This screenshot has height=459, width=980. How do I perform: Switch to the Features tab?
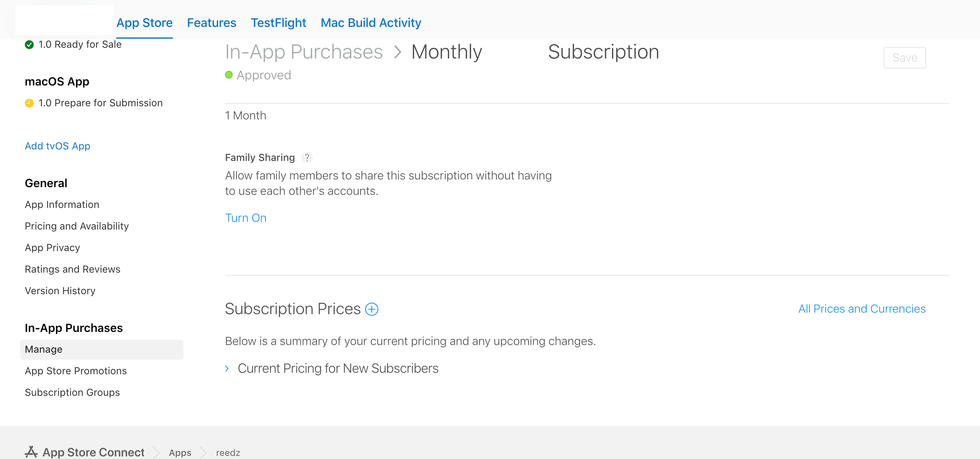(x=211, y=23)
